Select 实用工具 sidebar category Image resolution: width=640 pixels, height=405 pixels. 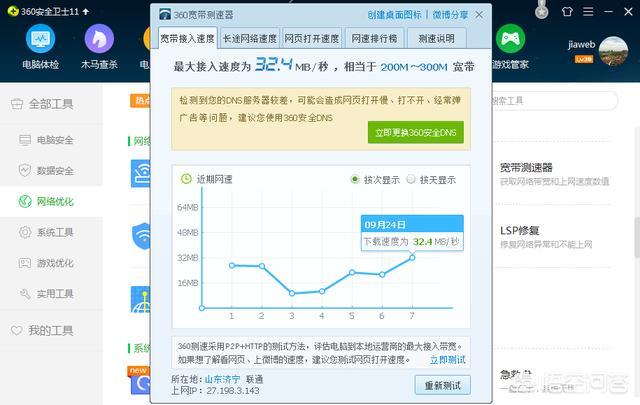pyautogui.click(x=51, y=294)
